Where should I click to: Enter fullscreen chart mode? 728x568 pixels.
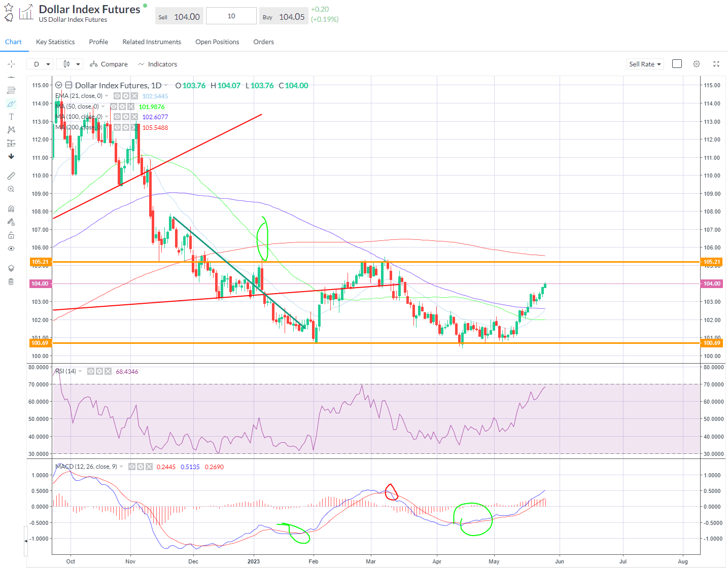(x=716, y=64)
